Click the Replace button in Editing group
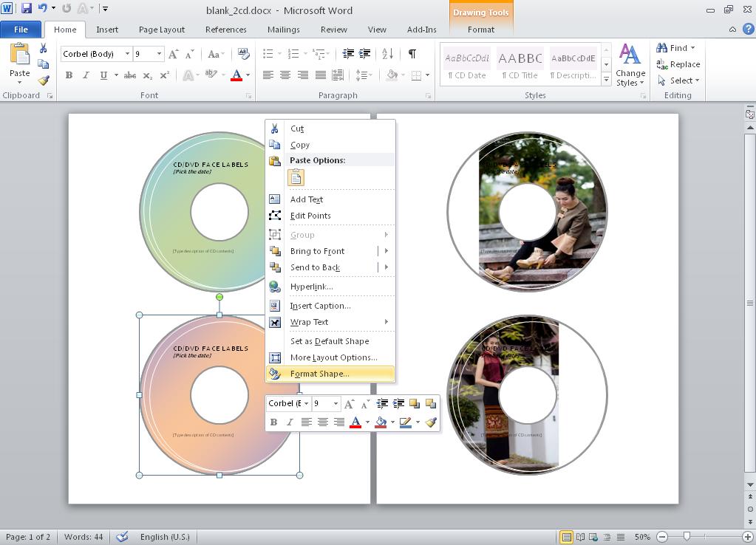The height and width of the screenshot is (545, 756). (x=678, y=64)
